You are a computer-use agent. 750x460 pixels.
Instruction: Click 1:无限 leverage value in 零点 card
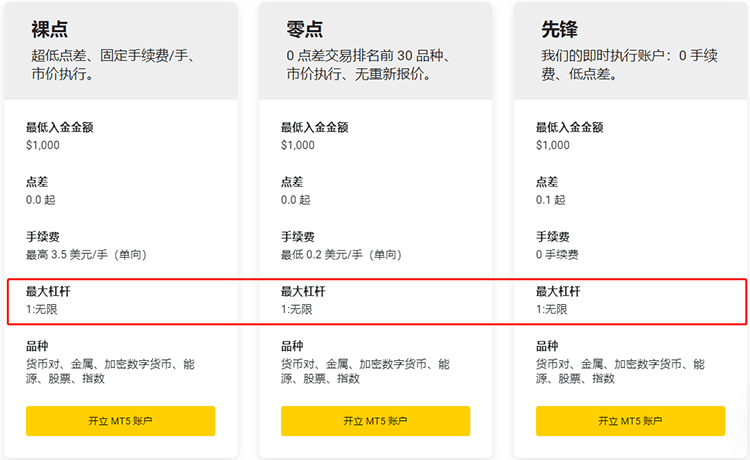297,309
